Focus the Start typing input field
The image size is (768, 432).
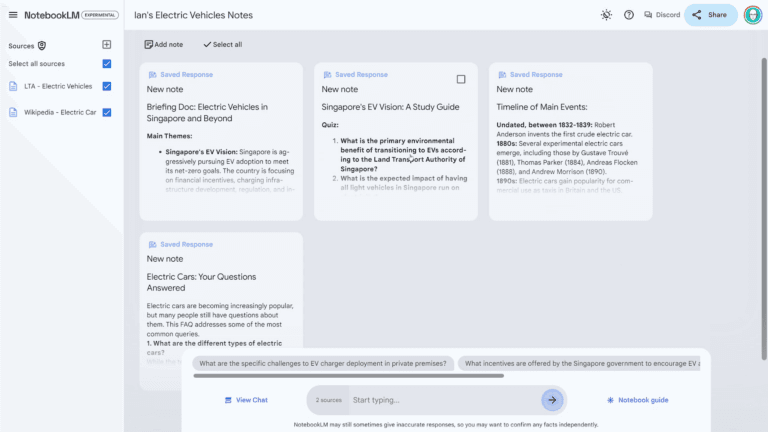(440, 400)
